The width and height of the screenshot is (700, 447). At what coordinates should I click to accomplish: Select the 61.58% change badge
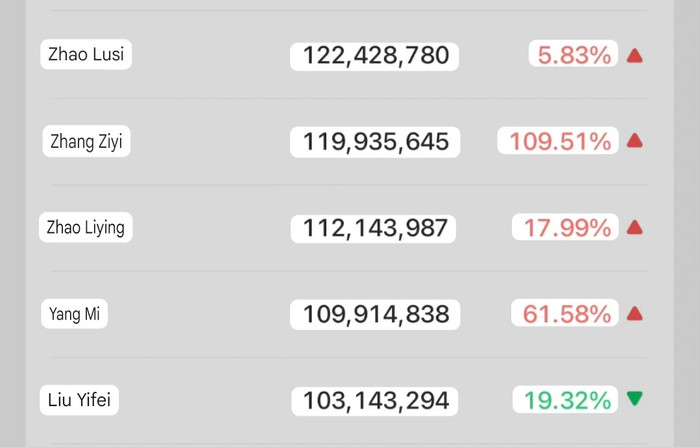point(566,314)
